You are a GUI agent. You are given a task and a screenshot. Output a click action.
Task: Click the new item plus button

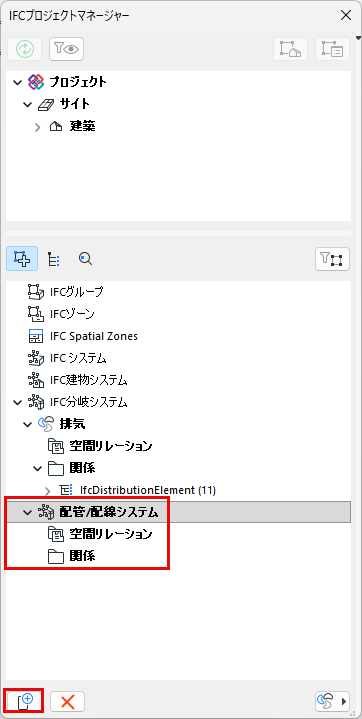pos(24,701)
